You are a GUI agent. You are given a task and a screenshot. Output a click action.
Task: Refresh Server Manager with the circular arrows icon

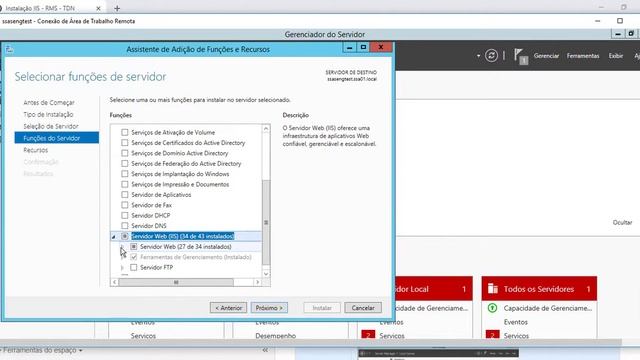491,56
